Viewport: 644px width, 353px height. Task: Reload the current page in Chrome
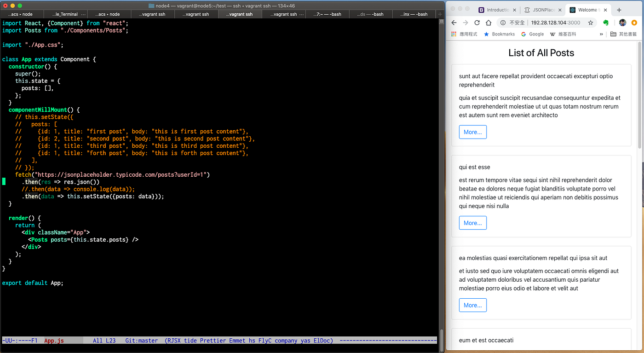(x=477, y=23)
